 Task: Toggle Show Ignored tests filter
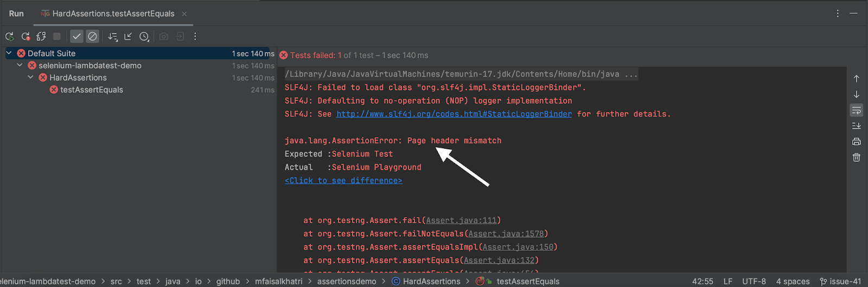93,36
